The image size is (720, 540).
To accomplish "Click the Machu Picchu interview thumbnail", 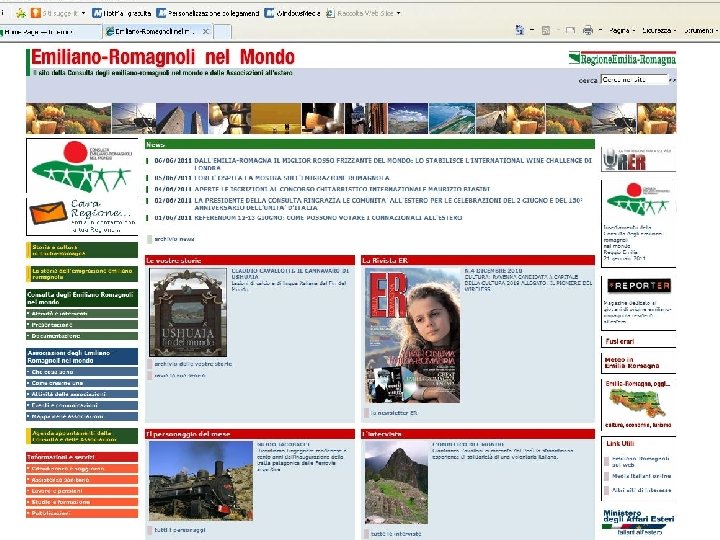I will (396, 483).
